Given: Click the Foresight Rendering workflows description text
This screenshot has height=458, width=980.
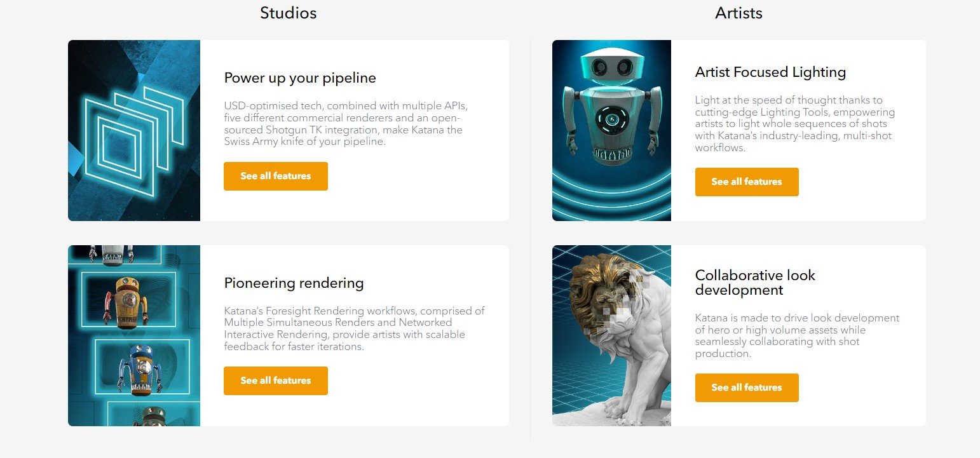Looking at the screenshot, I should click(x=354, y=328).
